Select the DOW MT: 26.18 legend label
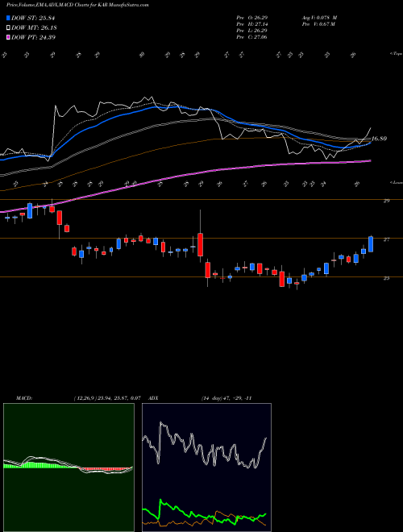Screen dimensions: 403x532 pyautogui.click(x=33, y=28)
